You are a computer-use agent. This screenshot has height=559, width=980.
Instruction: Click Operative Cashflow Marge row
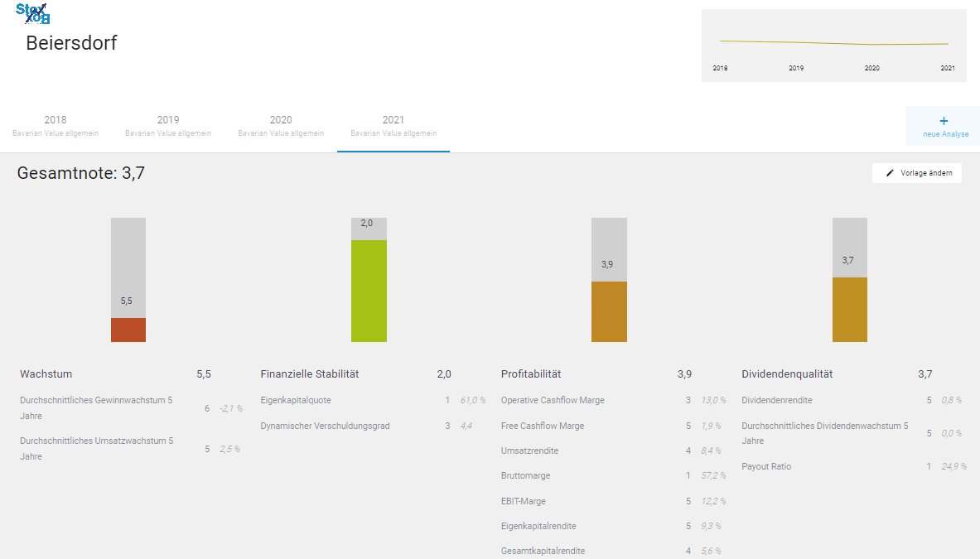[x=613, y=400]
